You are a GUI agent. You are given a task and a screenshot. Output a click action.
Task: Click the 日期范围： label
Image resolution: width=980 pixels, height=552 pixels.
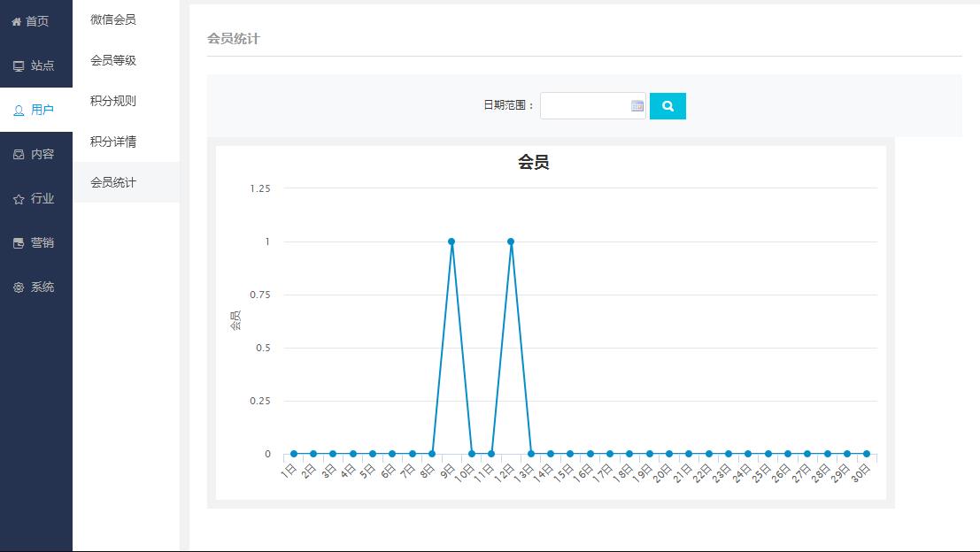pos(509,105)
